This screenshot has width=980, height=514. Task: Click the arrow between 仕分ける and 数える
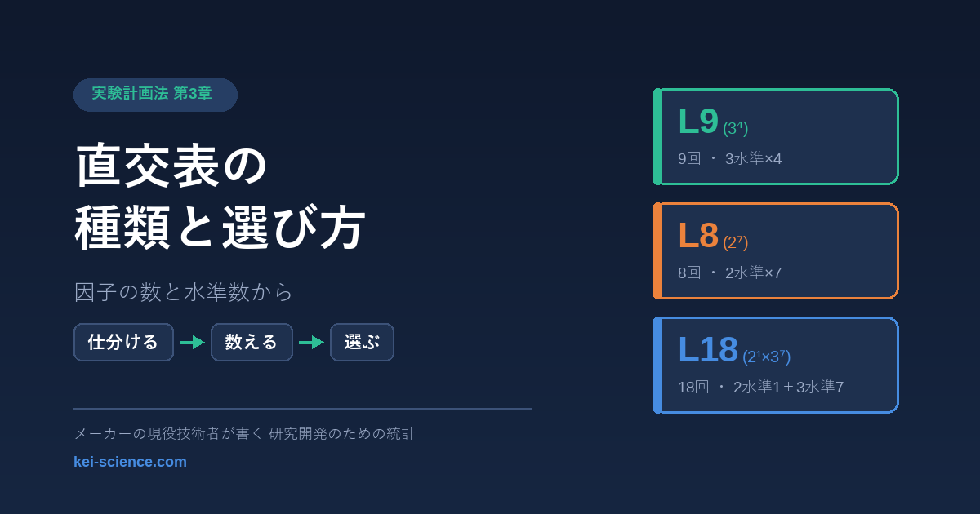coord(192,342)
